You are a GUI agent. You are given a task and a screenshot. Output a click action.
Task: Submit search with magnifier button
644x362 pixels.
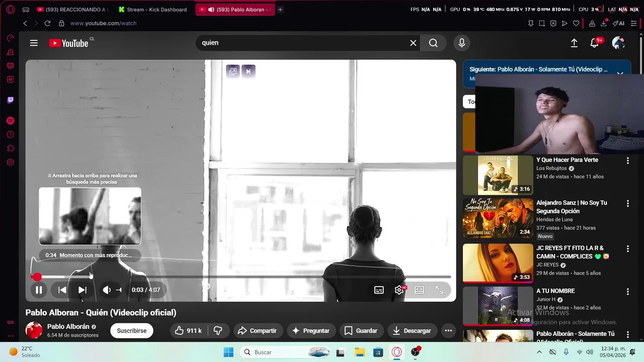pyautogui.click(x=433, y=43)
